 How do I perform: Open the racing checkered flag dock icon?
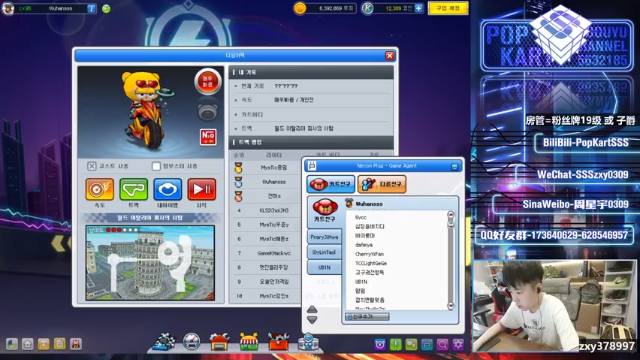pyautogui.click(x=164, y=342)
